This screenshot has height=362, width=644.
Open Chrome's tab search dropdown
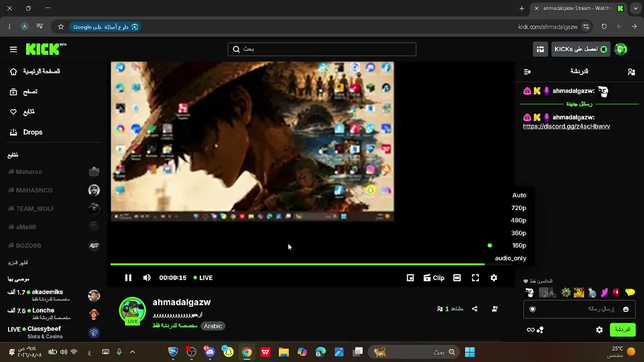point(636,9)
